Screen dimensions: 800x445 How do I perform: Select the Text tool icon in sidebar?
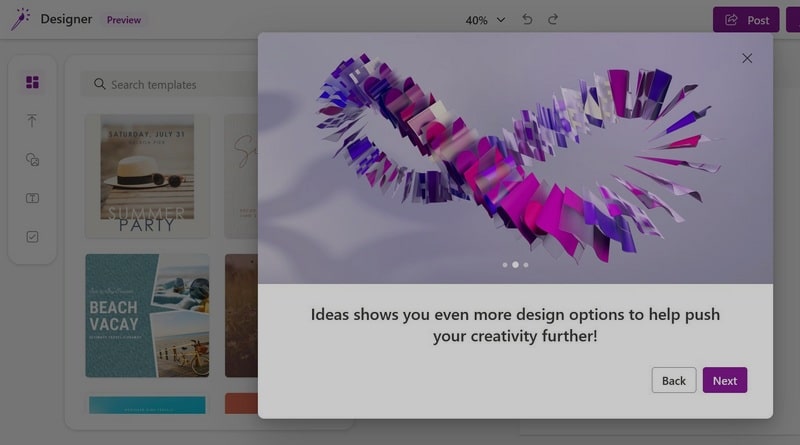(32, 198)
